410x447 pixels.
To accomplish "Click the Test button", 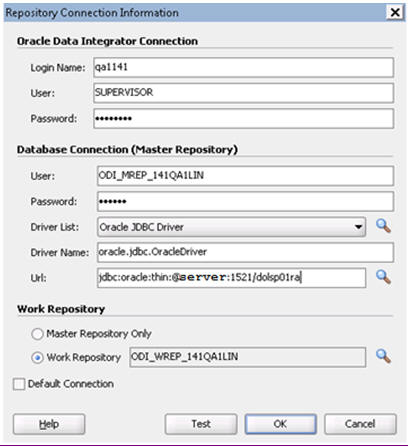I will pyautogui.click(x=201, y=424).
